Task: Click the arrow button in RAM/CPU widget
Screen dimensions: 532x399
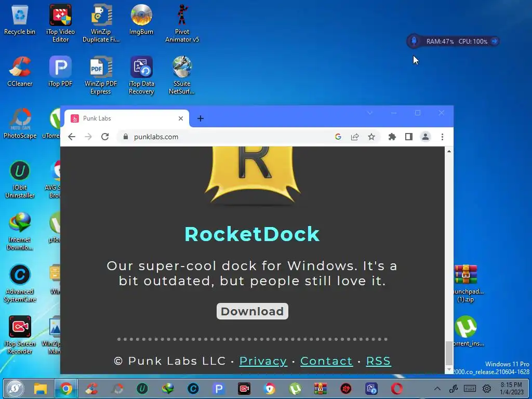Action: click(495, 41)
